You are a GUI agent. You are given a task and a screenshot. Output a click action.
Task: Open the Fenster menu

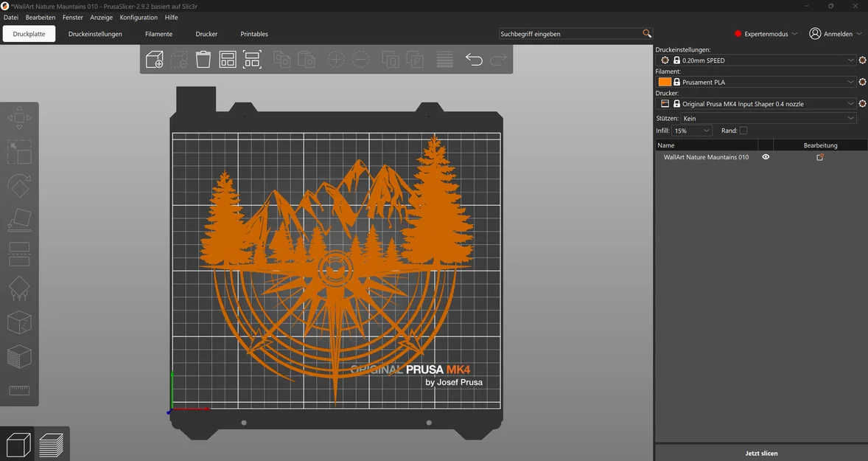click(x=72, y=17)
